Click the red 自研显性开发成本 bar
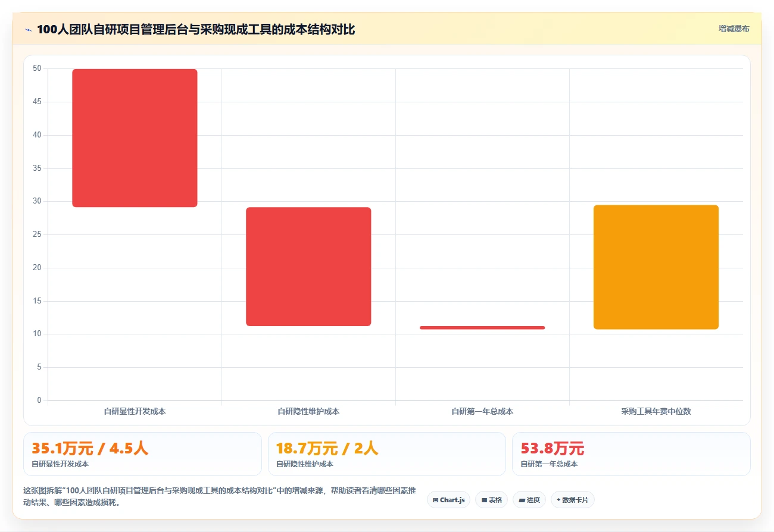Screen dimensions: 774x532 [135, 138]
